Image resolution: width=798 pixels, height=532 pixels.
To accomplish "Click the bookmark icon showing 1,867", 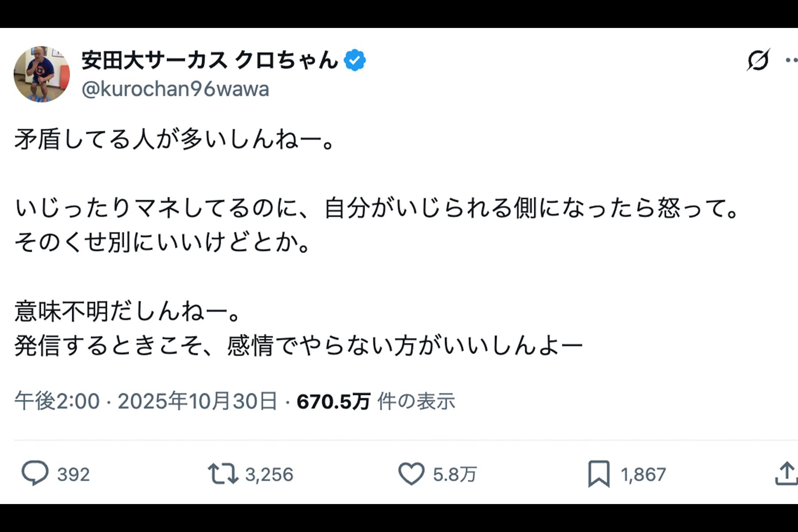I will pos(599,473).
